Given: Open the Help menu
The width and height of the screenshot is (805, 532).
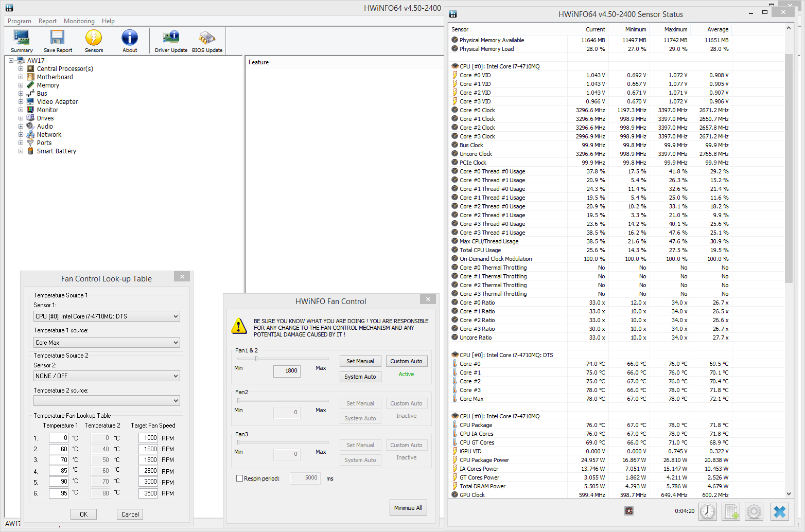Looking at the screenshot, I should click(108, 21).
